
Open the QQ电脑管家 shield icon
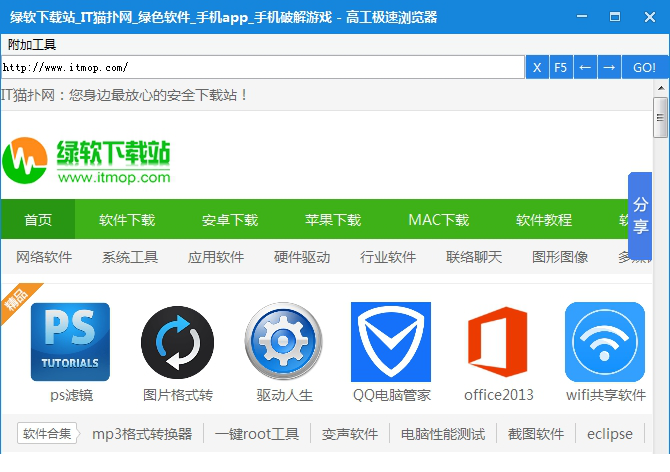pos(391,342)
